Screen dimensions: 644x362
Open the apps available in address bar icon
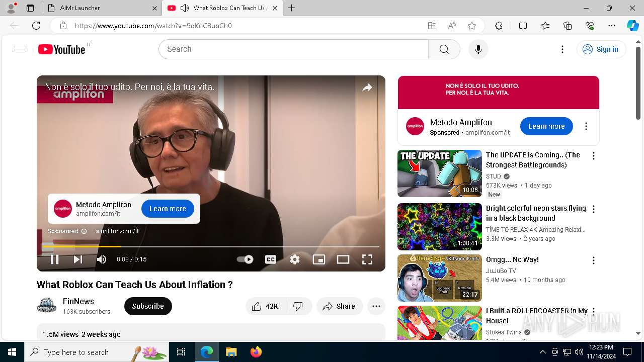[x=431, y=26]
